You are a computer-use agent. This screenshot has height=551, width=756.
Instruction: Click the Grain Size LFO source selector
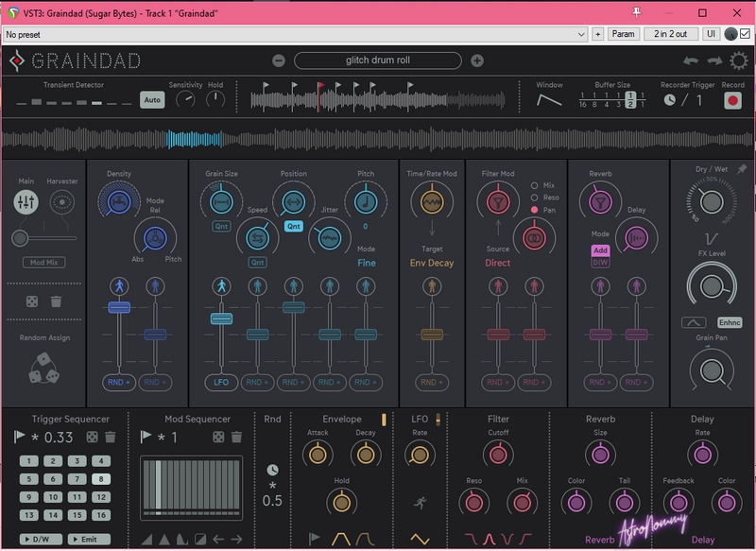tap(221, 382)
